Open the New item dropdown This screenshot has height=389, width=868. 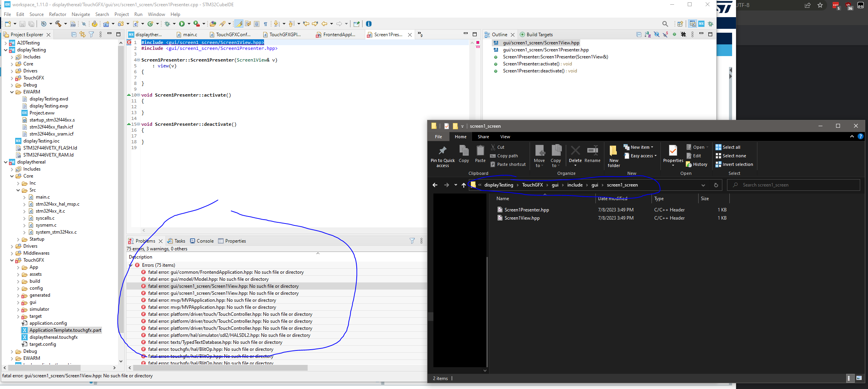click(x=641, y=147)
